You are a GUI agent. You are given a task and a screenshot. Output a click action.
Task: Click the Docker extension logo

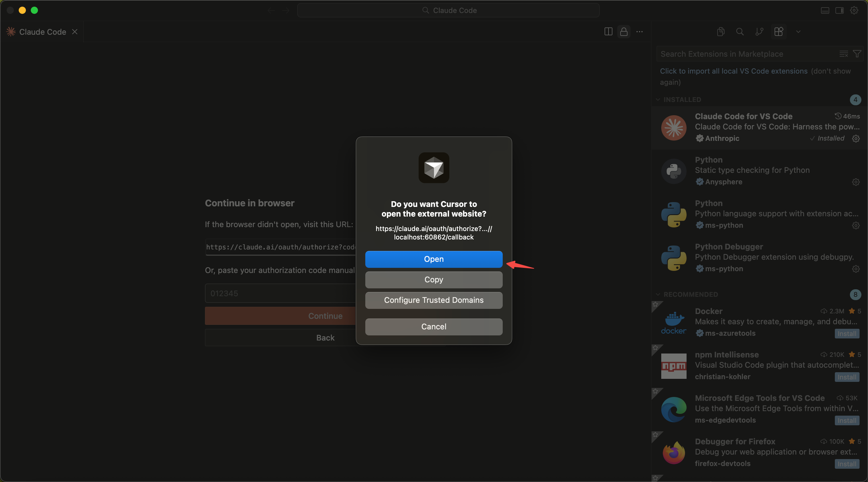tap(674, 323)
